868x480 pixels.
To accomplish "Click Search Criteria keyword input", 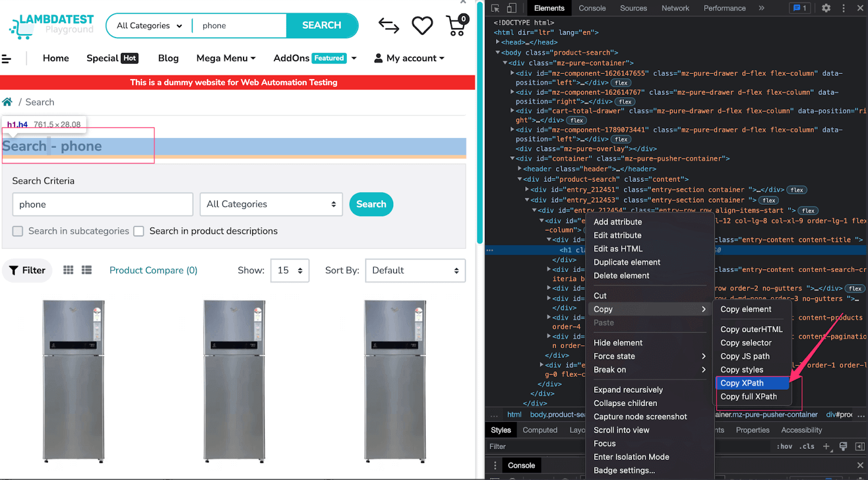I will 103,205.
